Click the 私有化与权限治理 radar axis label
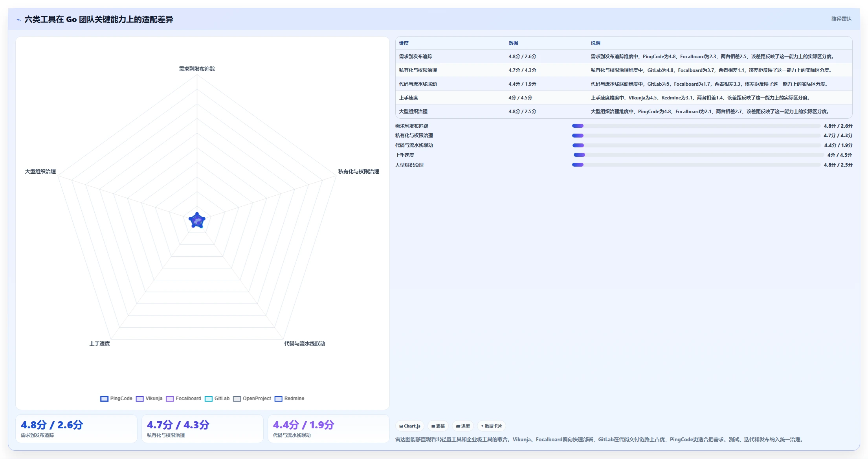Screen dimensions: 868x459 (x=358, y=171)
